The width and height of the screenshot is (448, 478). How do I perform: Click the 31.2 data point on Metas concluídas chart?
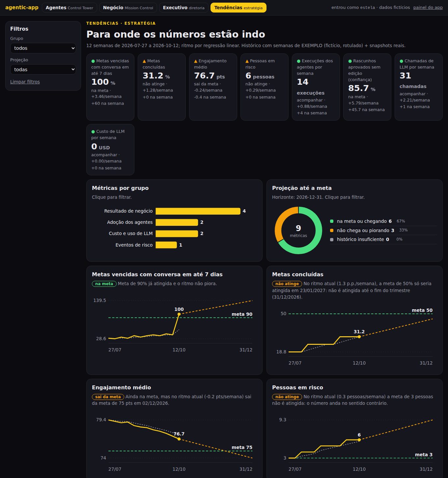click(x=359, y=337)
